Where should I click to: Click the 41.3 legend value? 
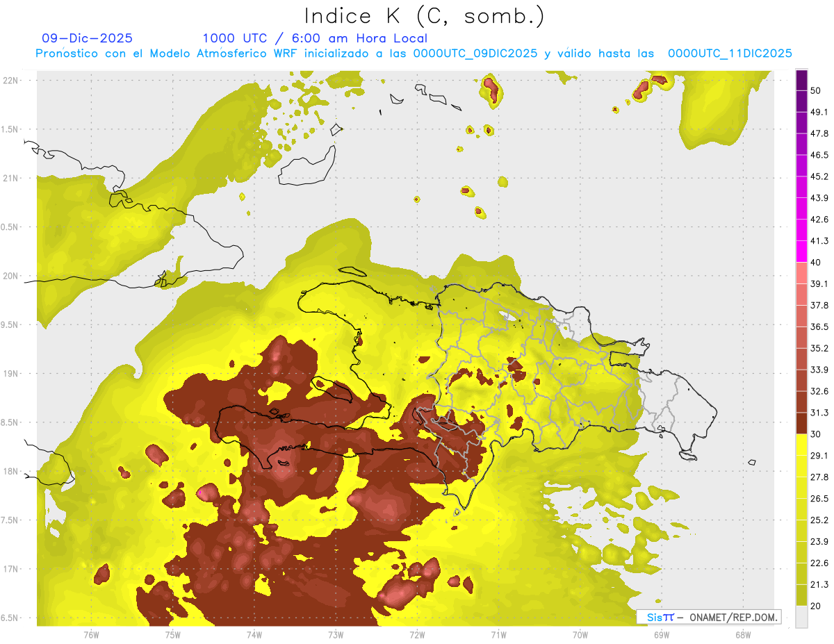coord(819,241)
